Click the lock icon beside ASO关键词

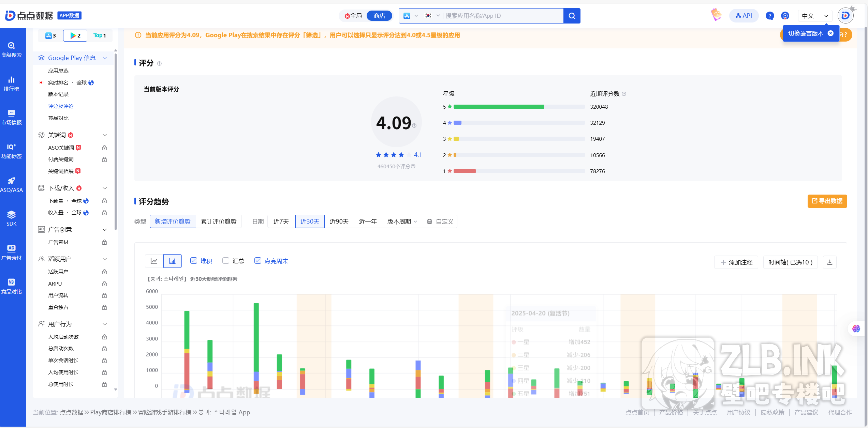coord(104,148)
